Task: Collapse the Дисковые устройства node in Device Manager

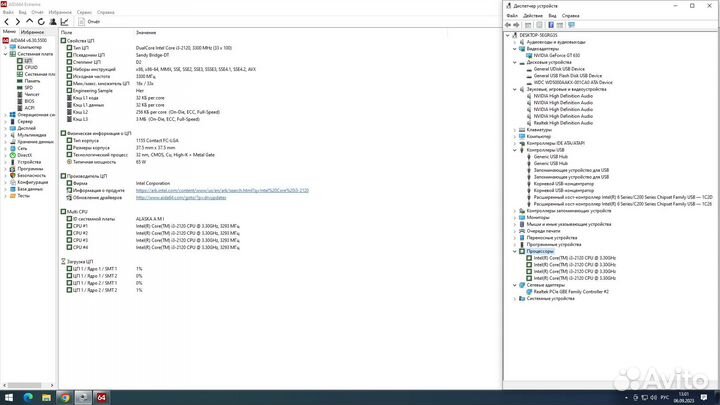Action: [515, 62]
